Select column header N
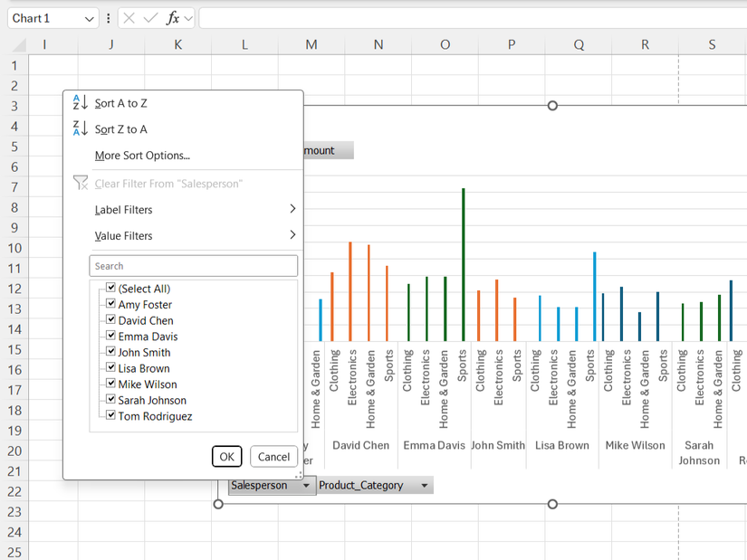 378,43
